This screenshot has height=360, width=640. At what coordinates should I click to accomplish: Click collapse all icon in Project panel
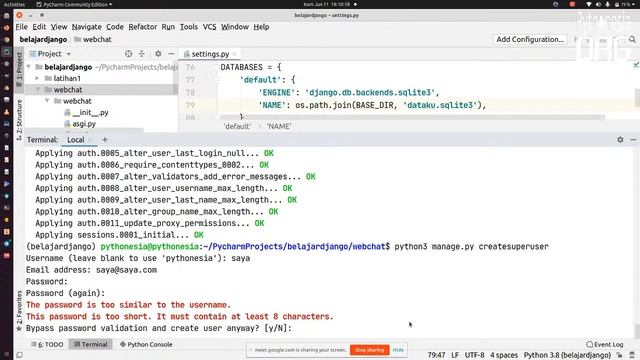point(142,54)
